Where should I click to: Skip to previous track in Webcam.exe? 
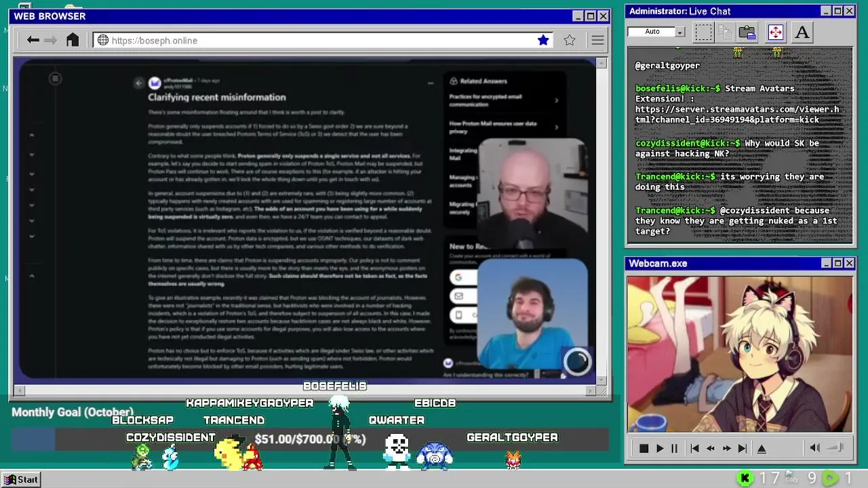point(694,448)
